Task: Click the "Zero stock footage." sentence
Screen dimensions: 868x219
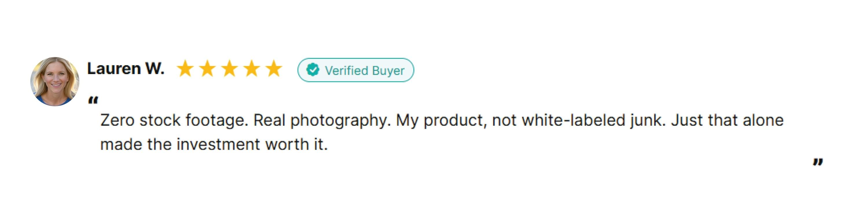Action: [174, 120]
